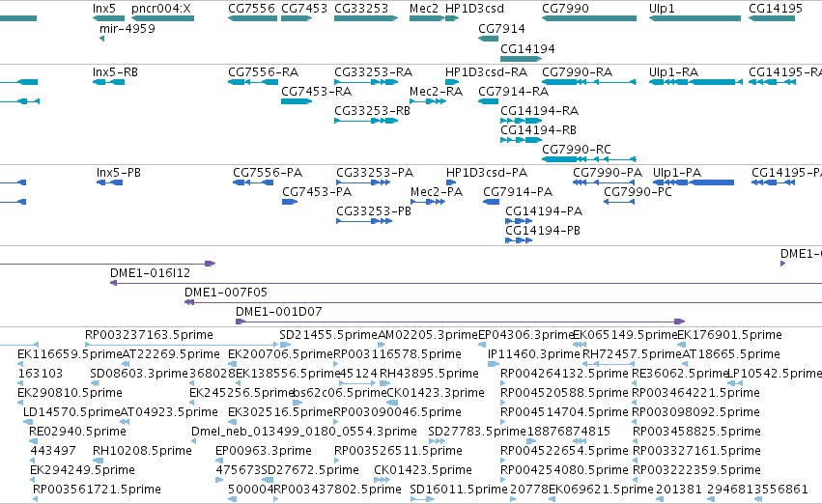This screenshot has width=822, height=504.
Task: Click the CG14195 gene label
Action: pyautogui.click(x=776, y=9)
